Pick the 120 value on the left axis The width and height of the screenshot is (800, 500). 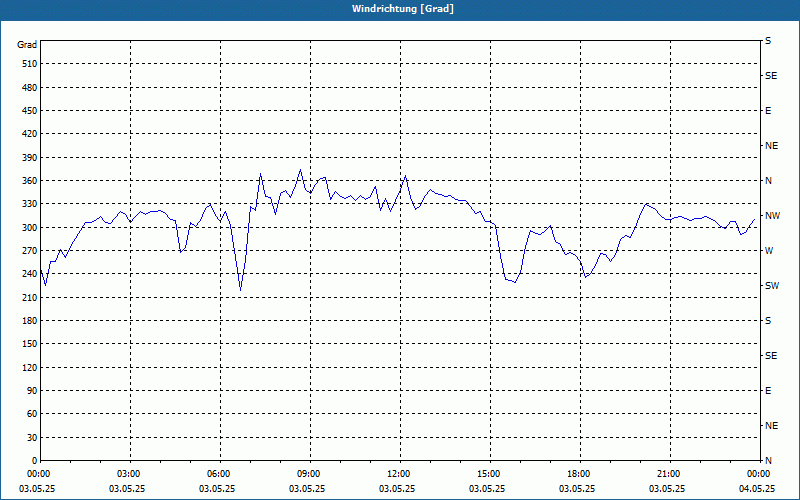[30, 368]
